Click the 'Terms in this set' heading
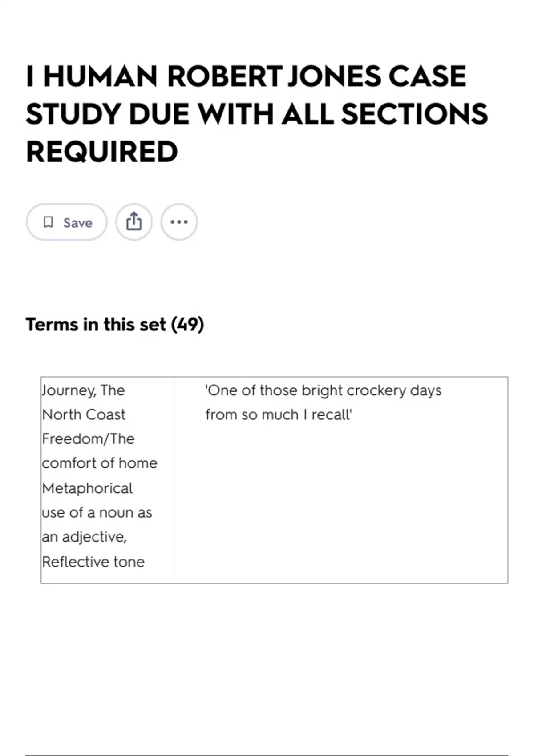Viewport: 534px width, 756px height. (x=96, y=324)
